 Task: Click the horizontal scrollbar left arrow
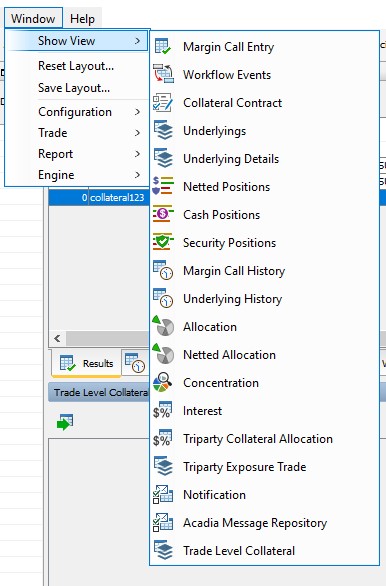pos(57,339)
